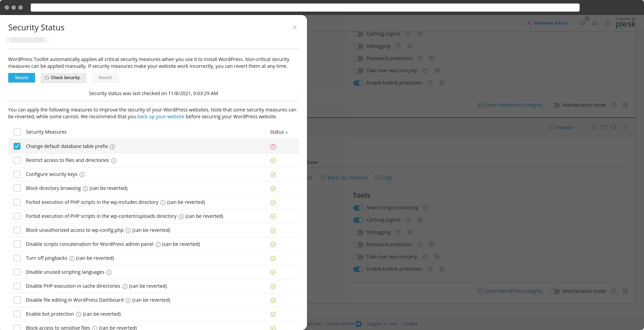This screenshot has width=644, height=330.
Task: Uncheck Change default database table prefix checkbox
Action: (17, 146)
